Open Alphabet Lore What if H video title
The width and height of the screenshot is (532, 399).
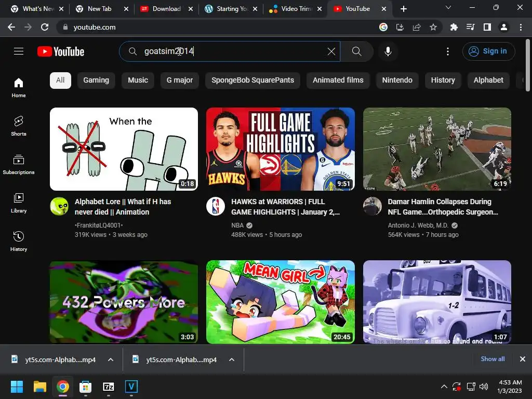123,207
